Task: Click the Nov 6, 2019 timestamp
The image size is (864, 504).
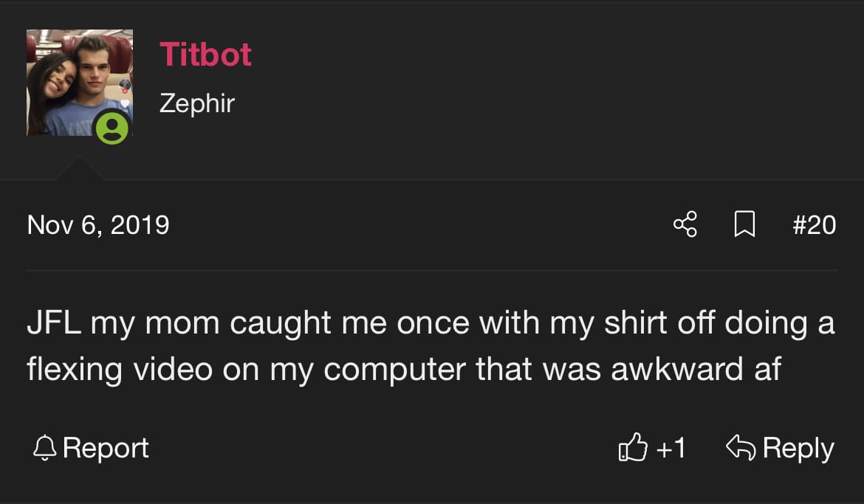Action: [98, 224]
